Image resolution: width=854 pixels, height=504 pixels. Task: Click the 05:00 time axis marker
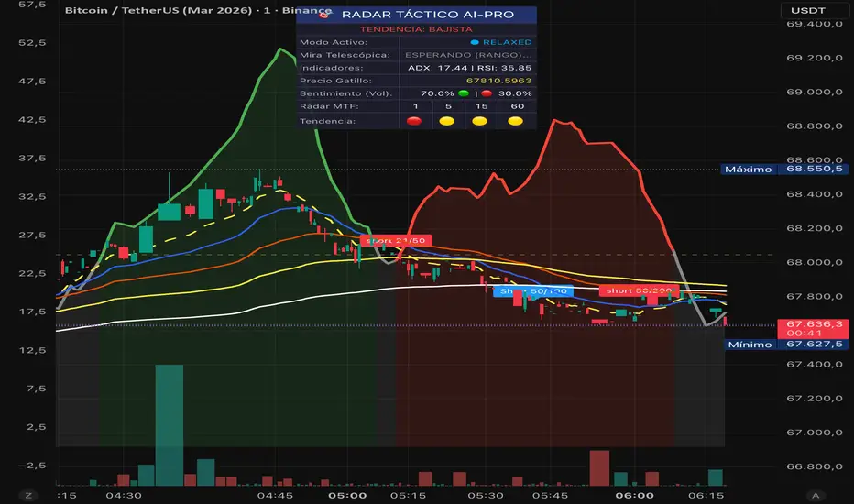coord(347,495)
